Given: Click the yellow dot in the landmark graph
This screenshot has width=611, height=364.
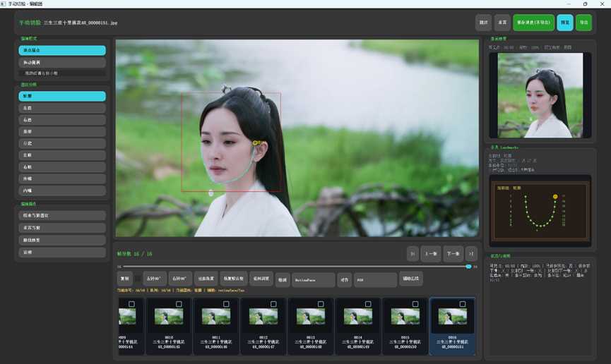Looking at the screenshot, I should pyautogui.click(x=555, y=197).
